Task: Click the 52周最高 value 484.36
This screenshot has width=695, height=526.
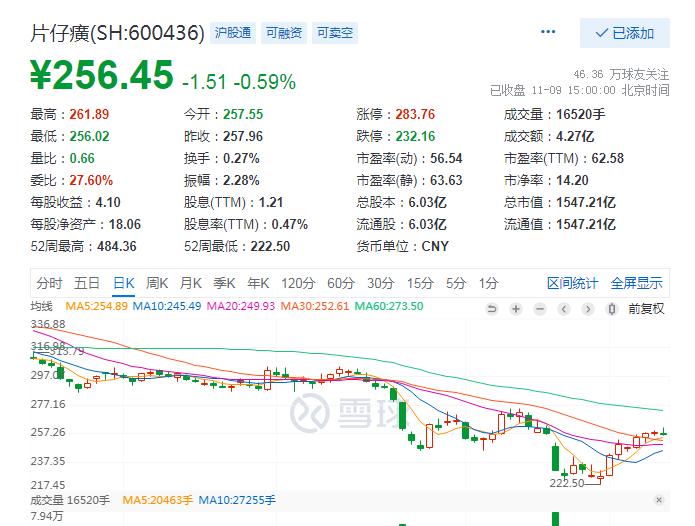Action: pyautogui.click(x=117, y=246)
